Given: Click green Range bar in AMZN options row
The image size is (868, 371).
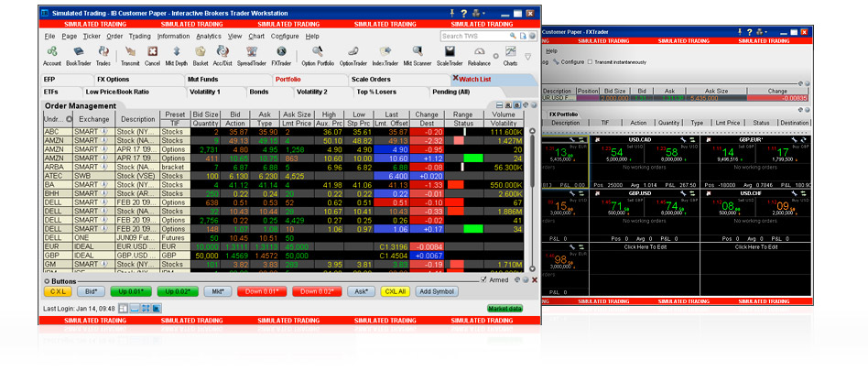Looking at the screenshot, I should 473,158.
